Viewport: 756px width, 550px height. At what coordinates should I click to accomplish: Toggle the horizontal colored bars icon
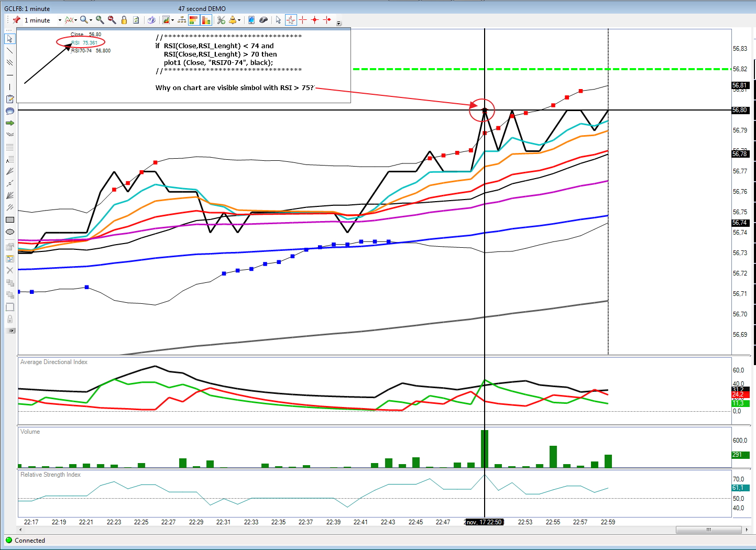point(193,20)
